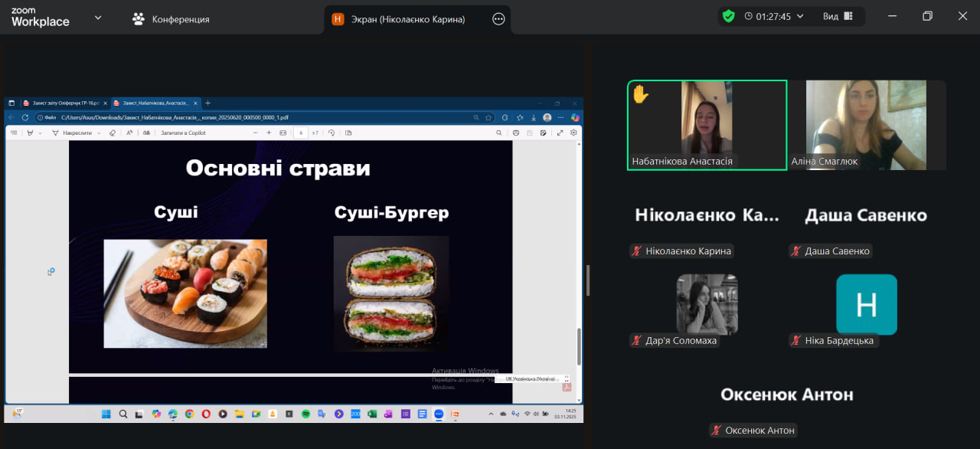Expand the Zoom Workplace dropdown arrow
Screen dimensions: 980x449
(x=98, y=17)
